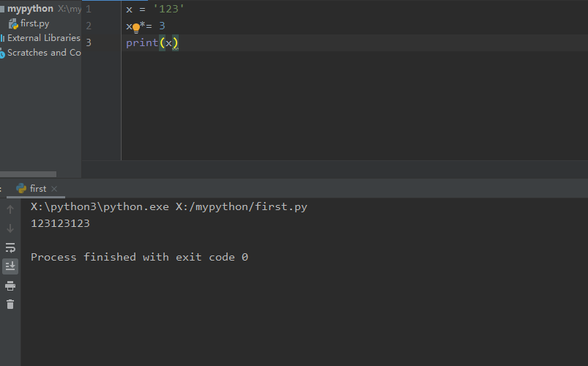
Task: Click the project panel horizontal scrollbar
Action: coord(28,174)
